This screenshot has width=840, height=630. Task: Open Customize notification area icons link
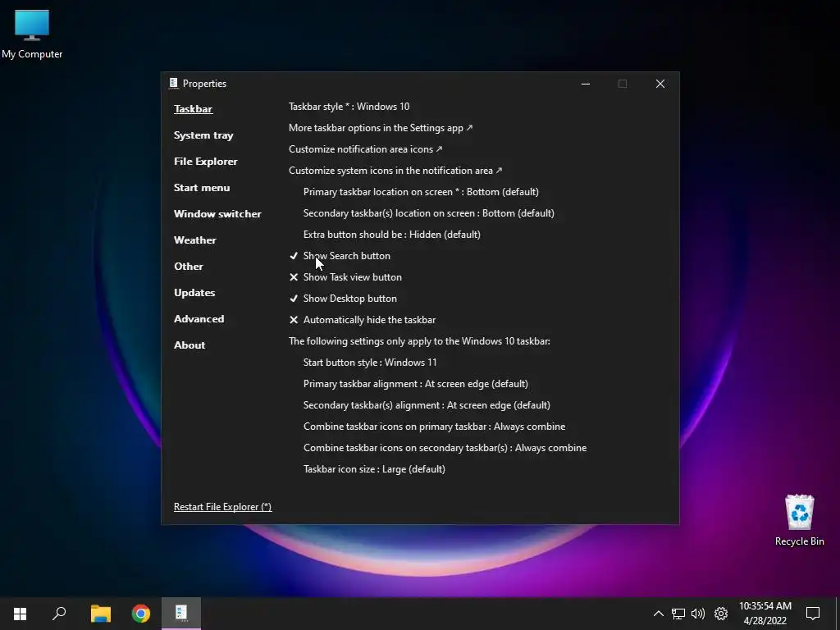coord(365,149)
